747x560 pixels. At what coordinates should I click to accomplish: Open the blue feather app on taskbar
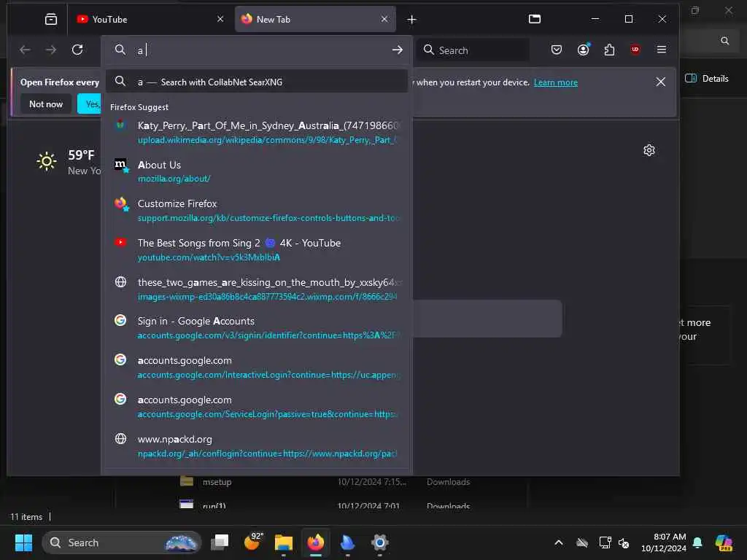coord(348,542)
